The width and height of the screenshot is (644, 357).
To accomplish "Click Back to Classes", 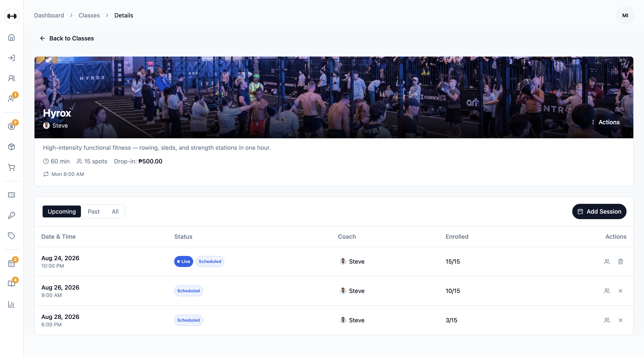I will click(x=67, y=39).
